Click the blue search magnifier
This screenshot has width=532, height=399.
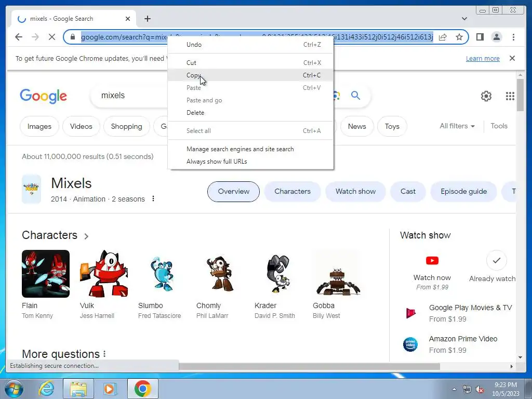tap(355, 96)
